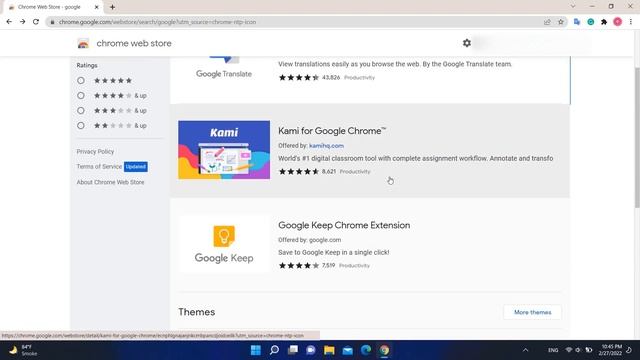The width and height of the screenshot is (640, 360).
Task: Open the Extensions puzzle piece menu
Action: [604, 22]
